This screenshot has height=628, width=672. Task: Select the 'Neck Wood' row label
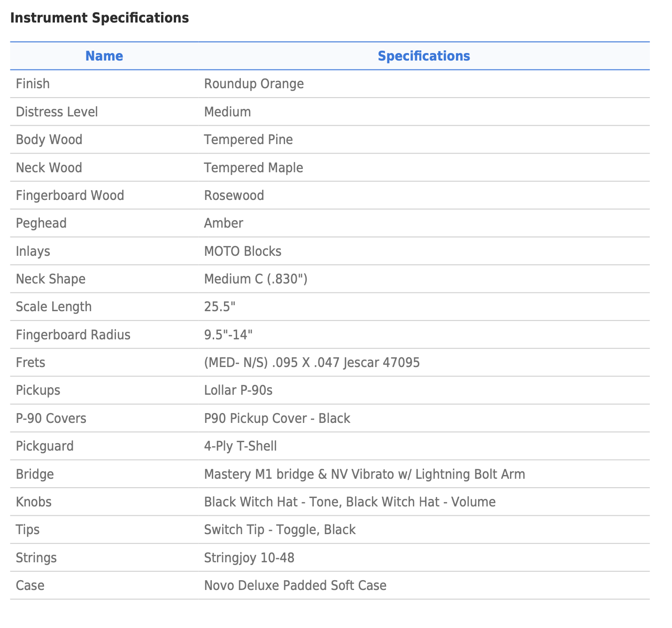click(x=49, y=168)
